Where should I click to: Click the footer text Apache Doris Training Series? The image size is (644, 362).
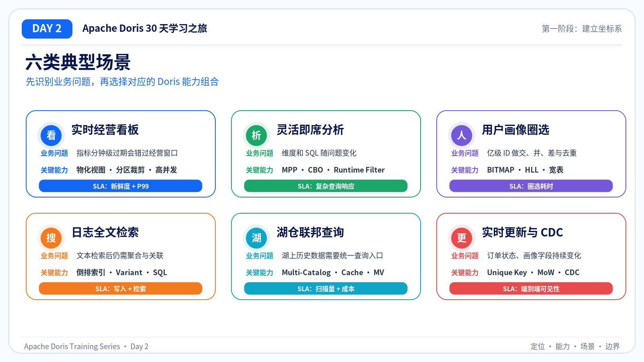[72, 346]
